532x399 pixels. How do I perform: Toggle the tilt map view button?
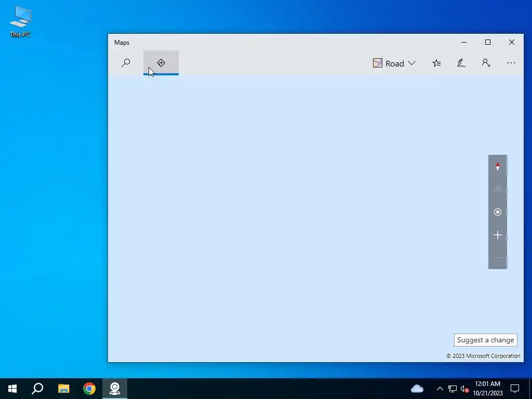click(497, 189)
